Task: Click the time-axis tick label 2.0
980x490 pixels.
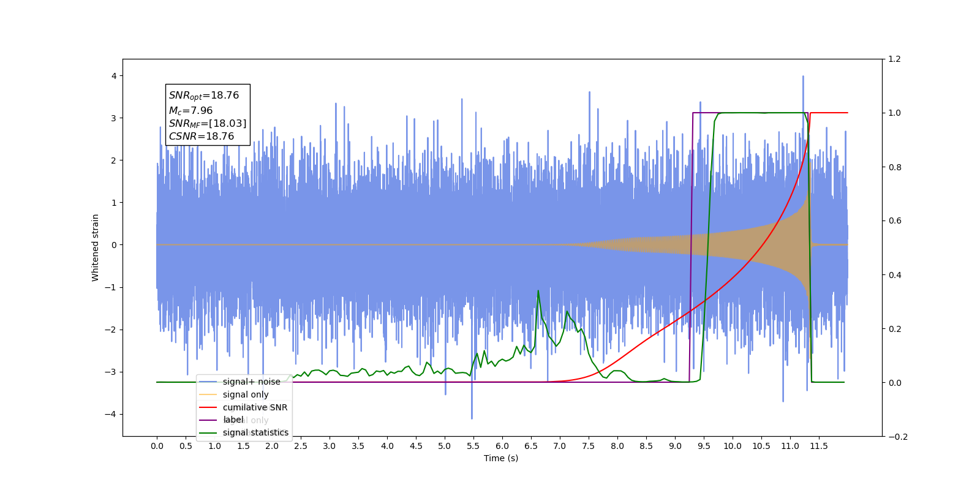Action: (272, 446)
